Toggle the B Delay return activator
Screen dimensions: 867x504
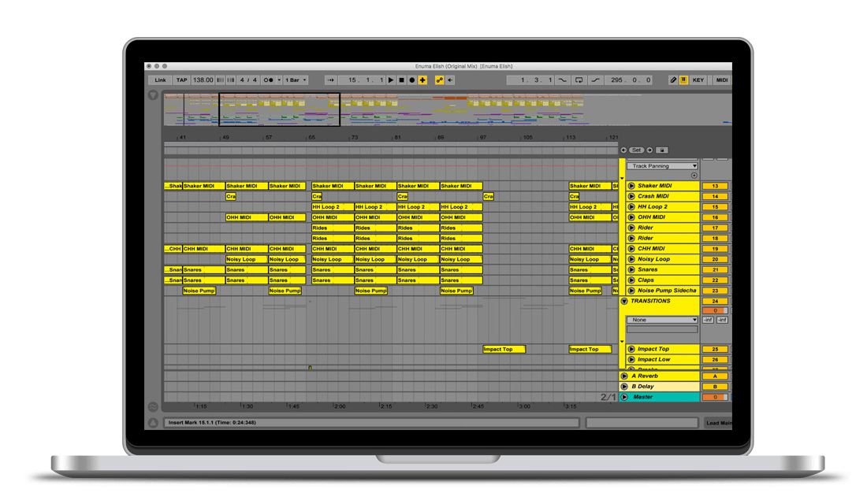[x=715, y=387]
